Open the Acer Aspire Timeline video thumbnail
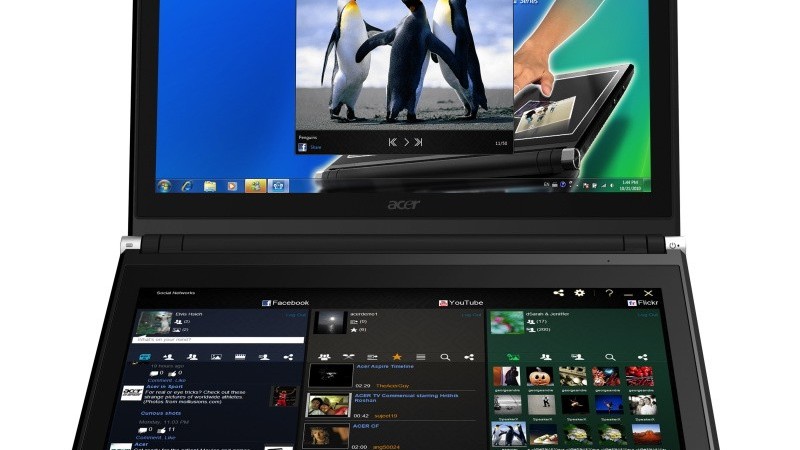This screenshot has height=450, width=800. tap(329, 375)
